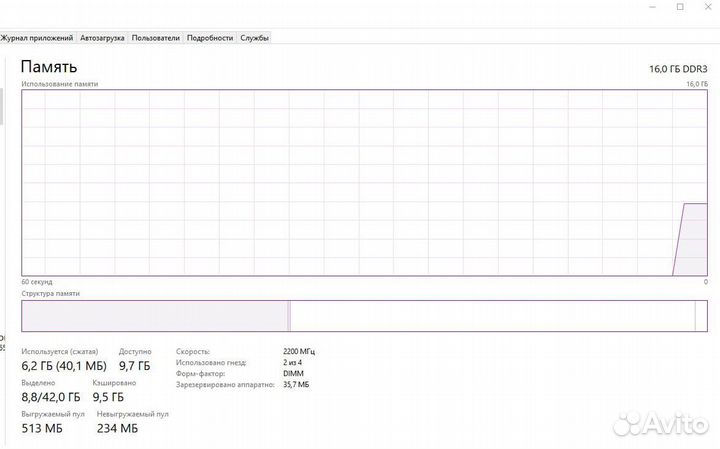Click the memory usage graph area
Image resolution: width=720 pixels, height=449 pixels.
tap(360, 182)
